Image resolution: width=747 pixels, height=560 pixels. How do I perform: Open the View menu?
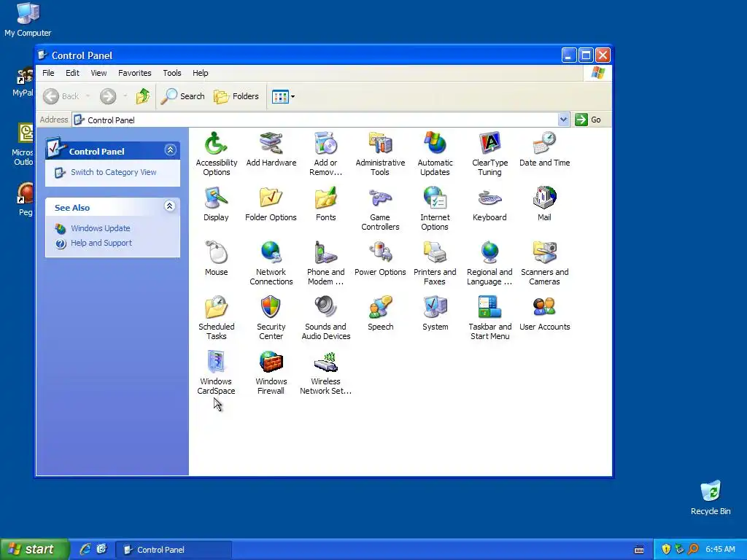98,73
